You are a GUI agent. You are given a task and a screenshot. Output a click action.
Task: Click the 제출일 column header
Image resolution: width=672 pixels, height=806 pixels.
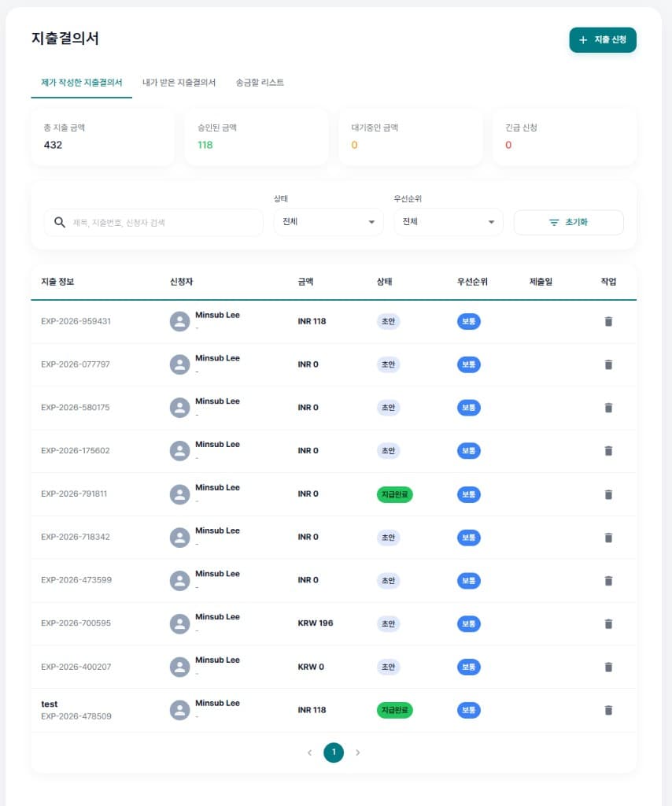pyautogui.click(x=541, y=282)
